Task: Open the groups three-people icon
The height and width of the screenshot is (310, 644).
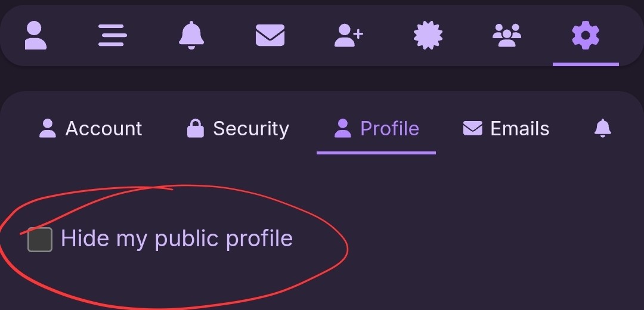Action: pos(507,36)
